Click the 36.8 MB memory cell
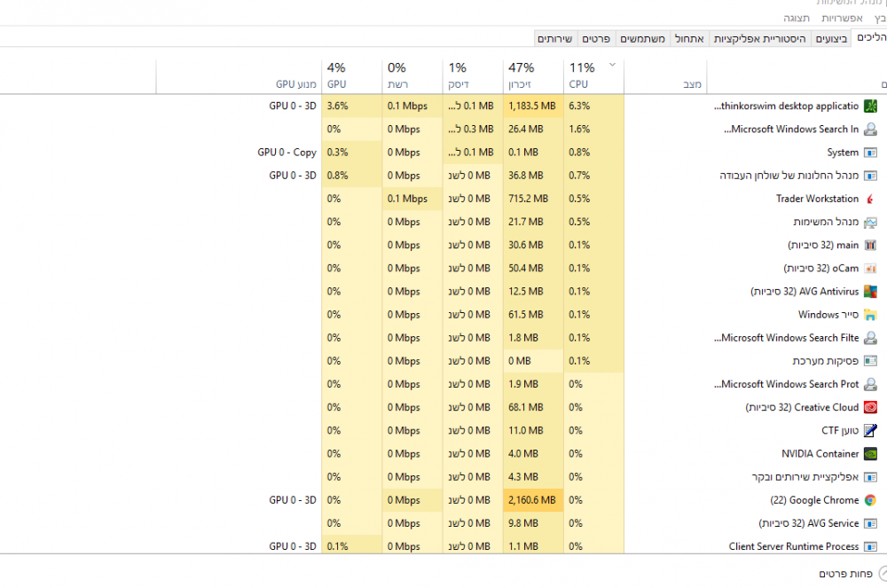The width and height of the screenshot is (887, 588). point(533,176)
